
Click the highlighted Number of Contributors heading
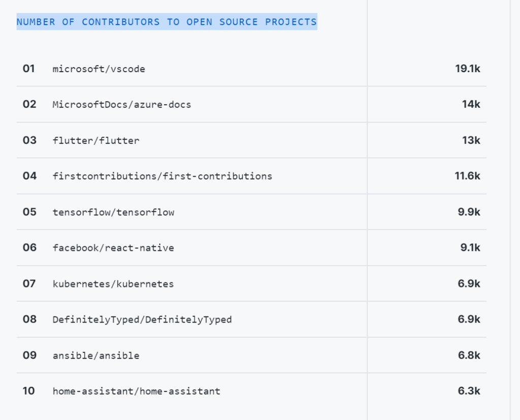point(167,22)
